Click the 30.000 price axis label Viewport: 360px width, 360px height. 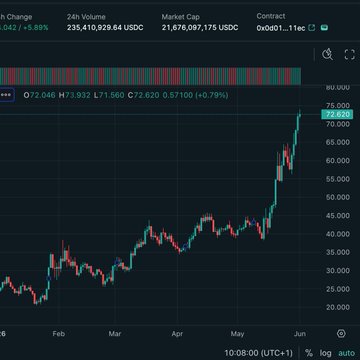338,271
